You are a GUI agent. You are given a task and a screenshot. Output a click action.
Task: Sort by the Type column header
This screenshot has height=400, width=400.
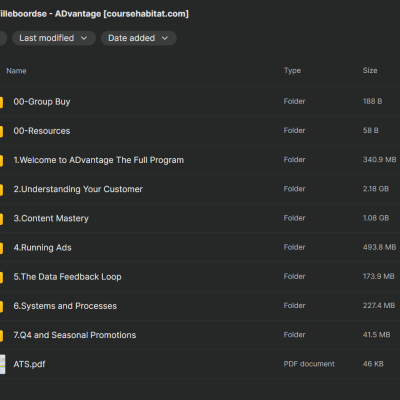click(292, 71)
